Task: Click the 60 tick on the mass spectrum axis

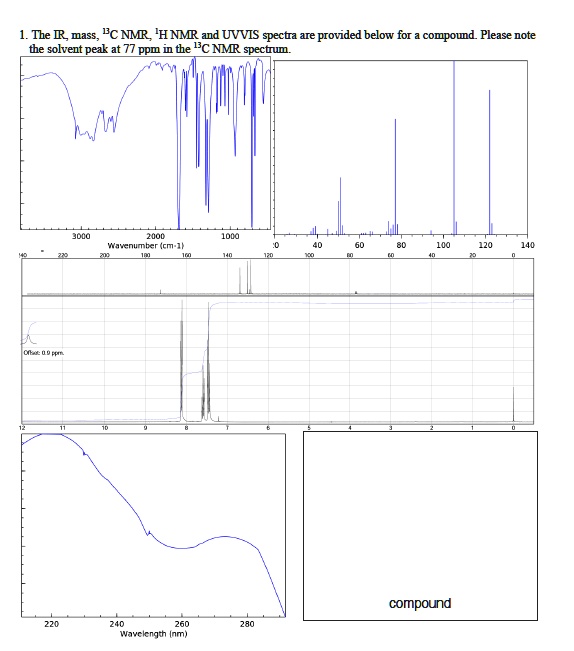Action: click(x=359, y=245)
